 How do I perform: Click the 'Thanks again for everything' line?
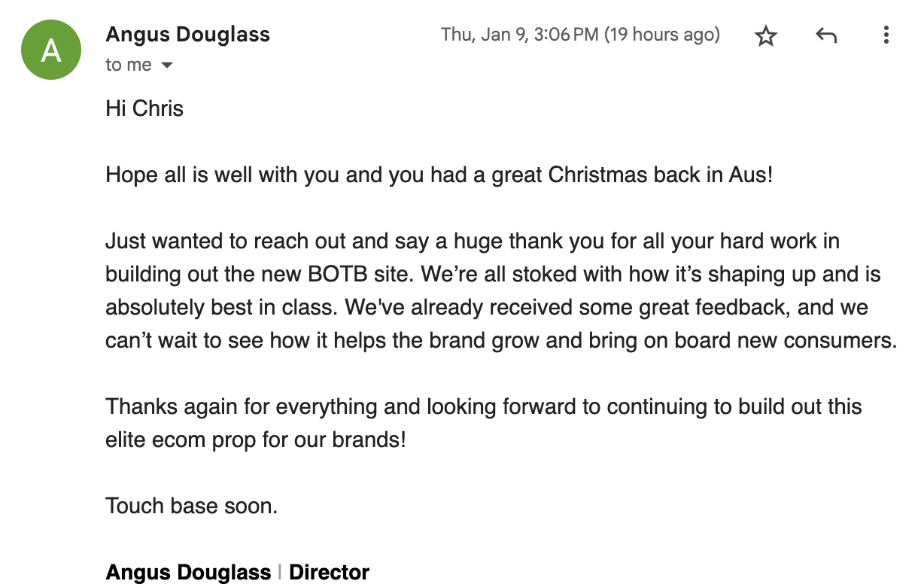484,406
